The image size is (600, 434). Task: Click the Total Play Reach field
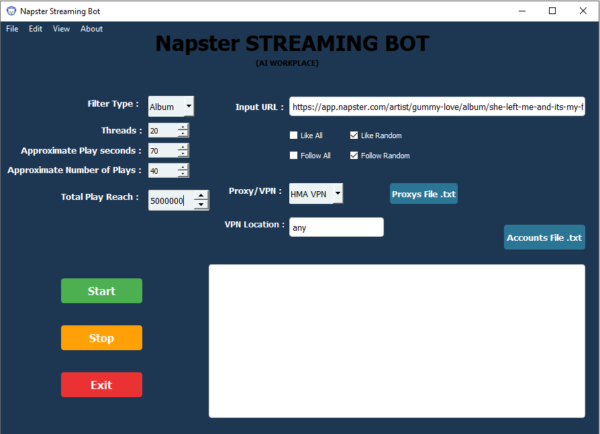pyautogui.click(x=171, y=200)
